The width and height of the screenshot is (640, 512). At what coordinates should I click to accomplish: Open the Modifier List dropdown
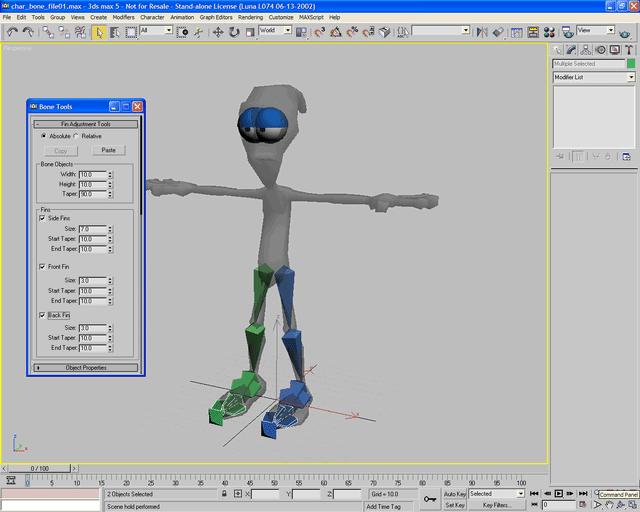[x=594, y=77]
